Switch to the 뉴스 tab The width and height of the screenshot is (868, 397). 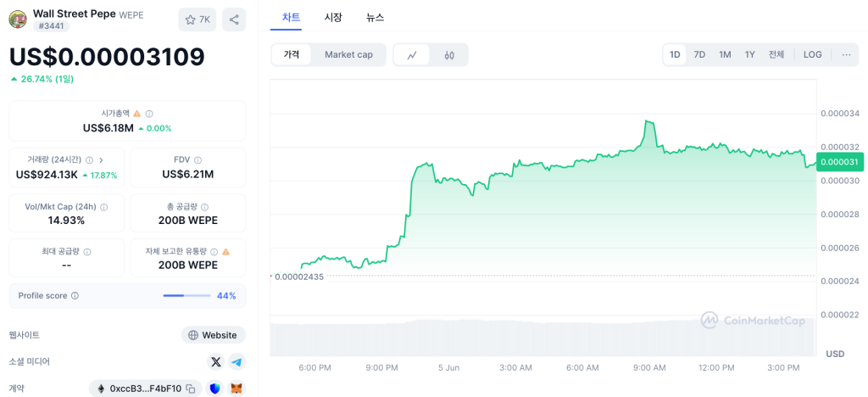click(375, 17)
